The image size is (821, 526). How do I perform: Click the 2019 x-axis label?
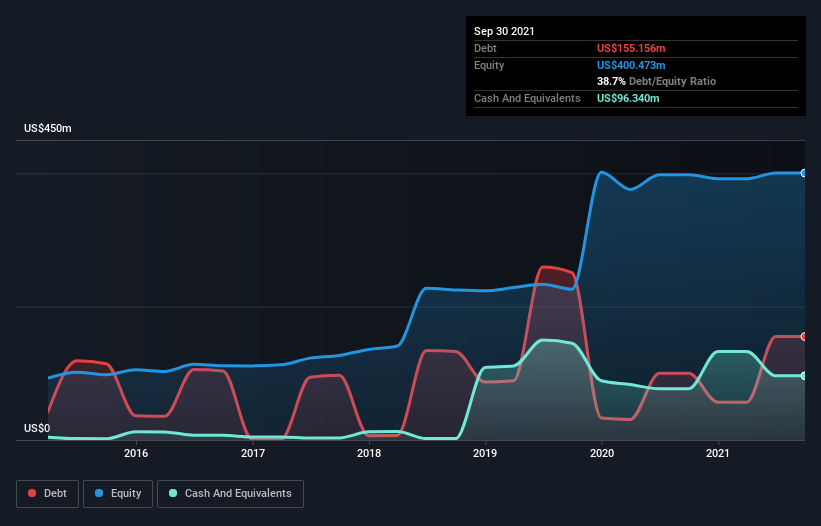pyautogui.click(x=485, y=453)
